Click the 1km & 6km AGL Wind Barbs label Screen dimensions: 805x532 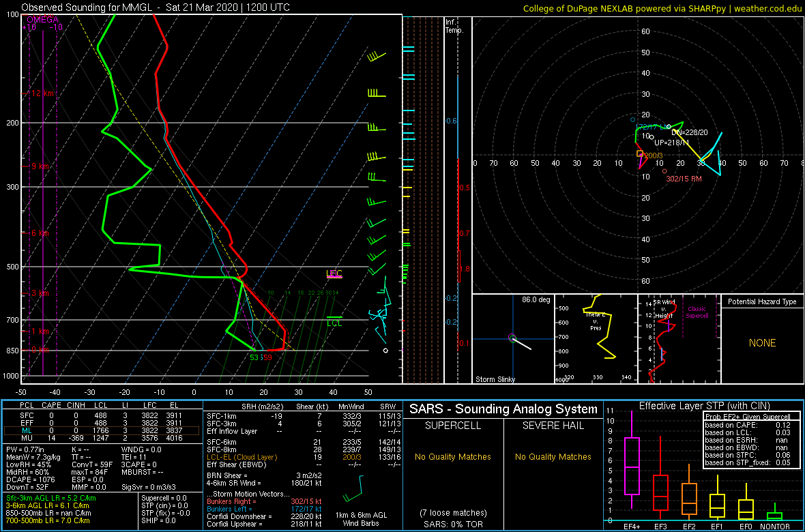[361, 520]
